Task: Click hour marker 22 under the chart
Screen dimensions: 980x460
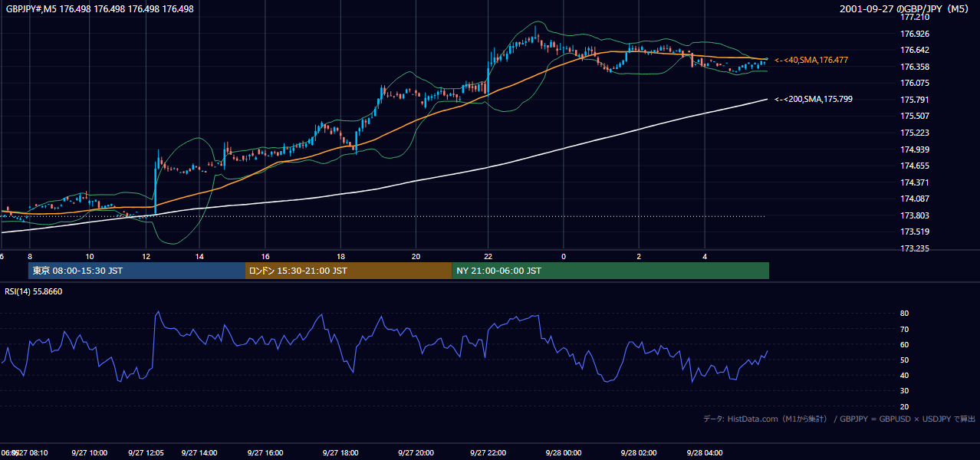Action: click(x=488, y=257)
